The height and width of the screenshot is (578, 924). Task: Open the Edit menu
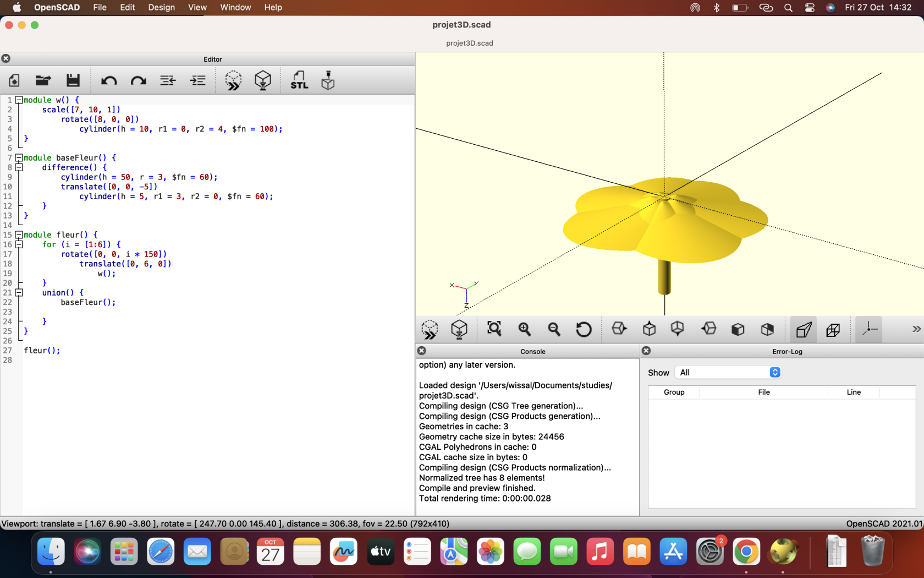pos(128,7)
